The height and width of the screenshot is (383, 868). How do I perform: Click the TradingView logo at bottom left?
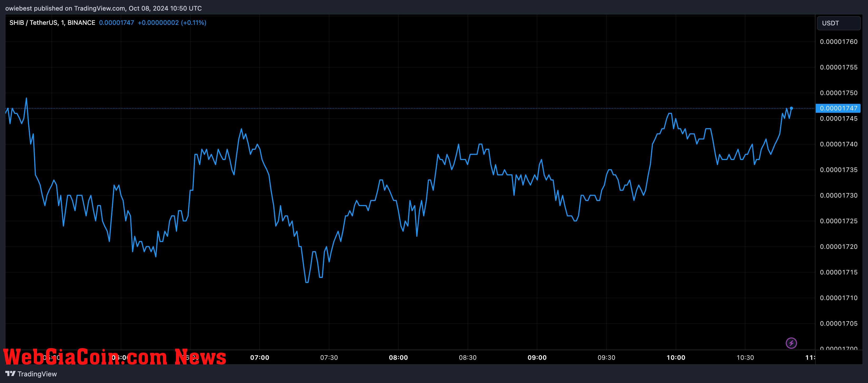31,374
